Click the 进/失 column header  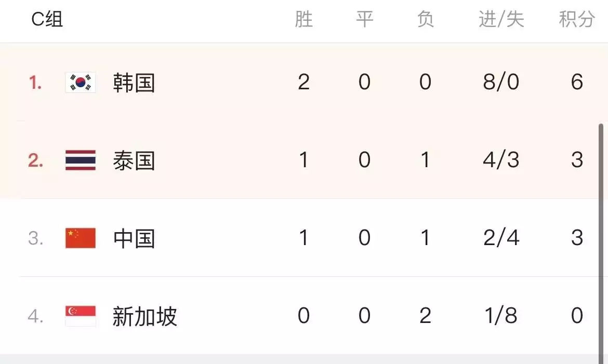coord(501,20)
